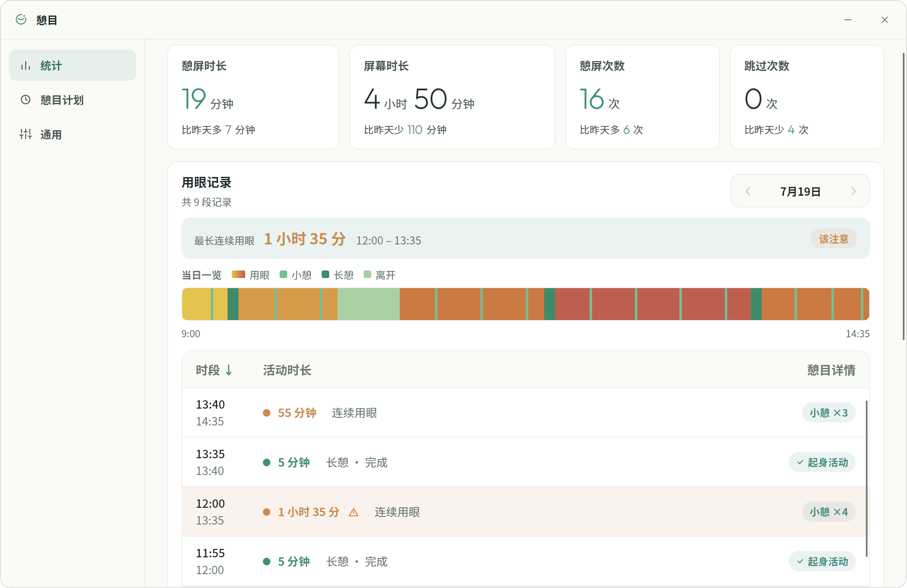
Task: Click the green dot in 13:35 row
Action: pyautogui.click(x=267, y=462)
